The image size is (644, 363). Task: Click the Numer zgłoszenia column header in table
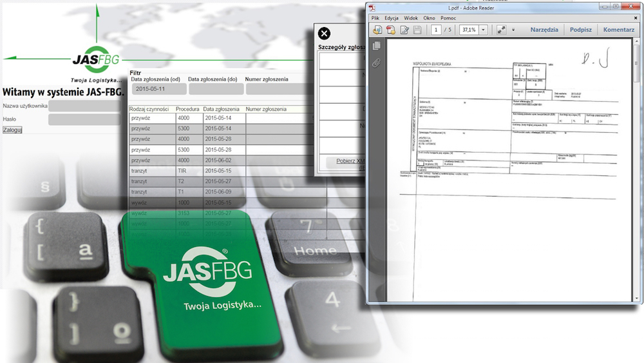(266, 109)
